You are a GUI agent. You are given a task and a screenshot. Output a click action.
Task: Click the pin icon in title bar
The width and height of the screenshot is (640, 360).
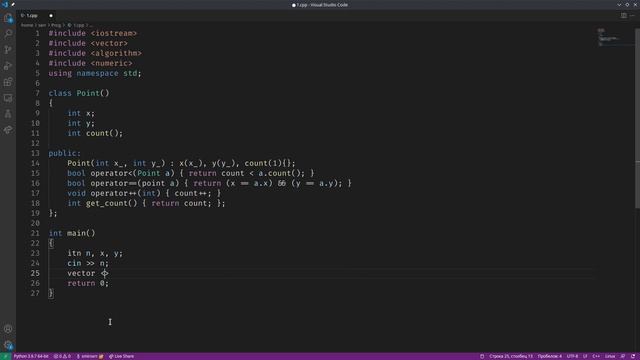[x=13, y=4]
